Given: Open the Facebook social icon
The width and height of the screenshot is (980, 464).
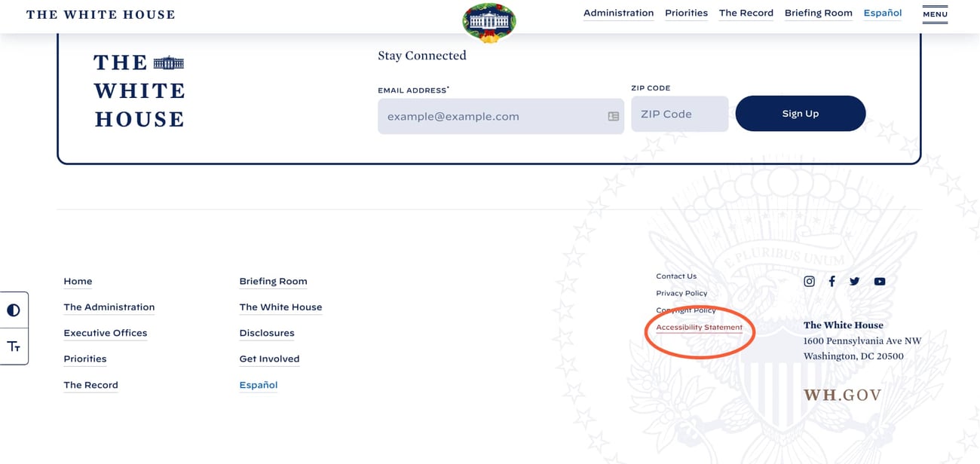Looking at the screenshot, I should click(832, 282).
